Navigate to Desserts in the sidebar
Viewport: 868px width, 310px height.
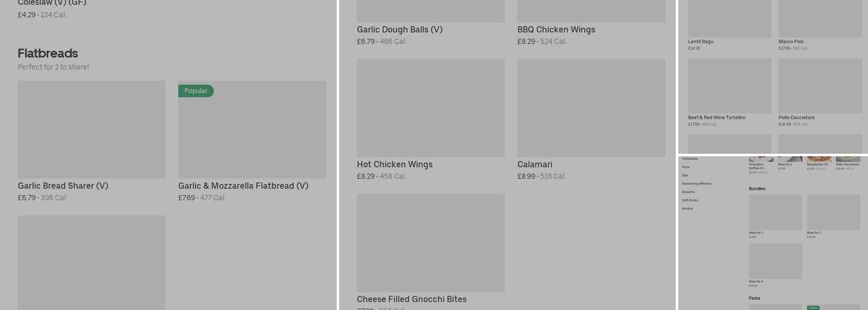pos(688,192)
